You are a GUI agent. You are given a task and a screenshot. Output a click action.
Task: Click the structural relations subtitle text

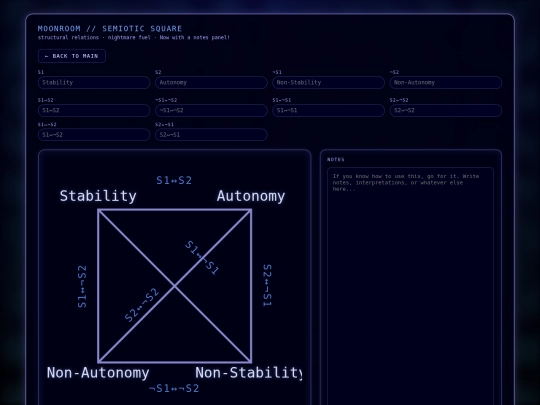134,38
